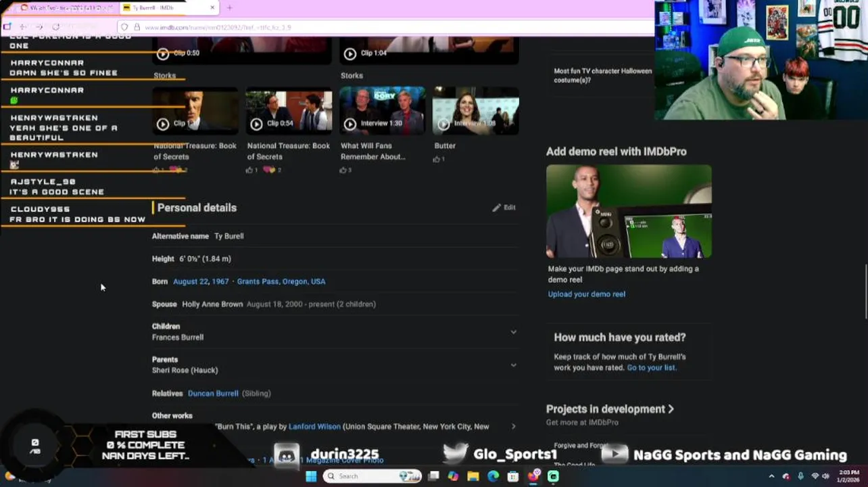
Task: Open Firefox from the taskbar
Action: (533, 476)
